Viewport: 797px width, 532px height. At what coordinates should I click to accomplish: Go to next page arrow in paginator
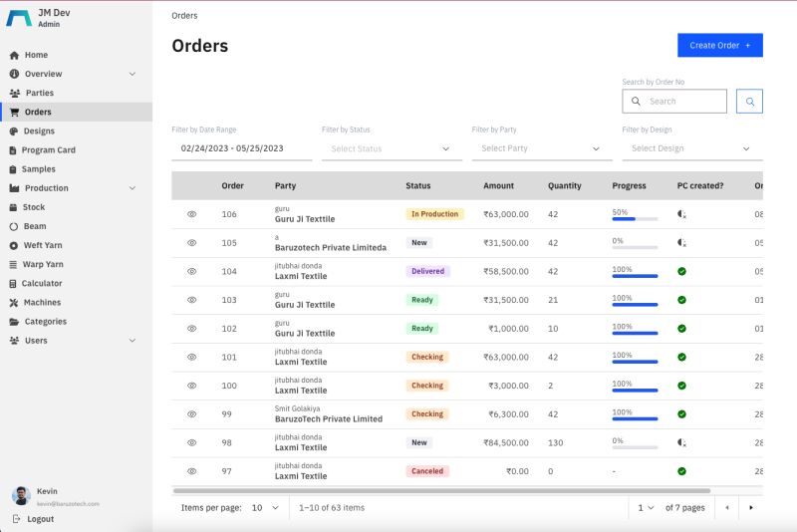[x=750, y=507]
